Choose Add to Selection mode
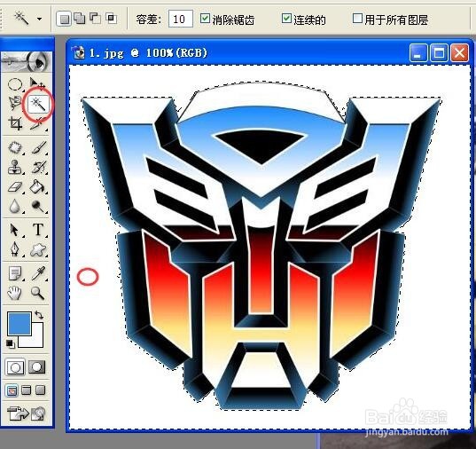 (80, 19)
